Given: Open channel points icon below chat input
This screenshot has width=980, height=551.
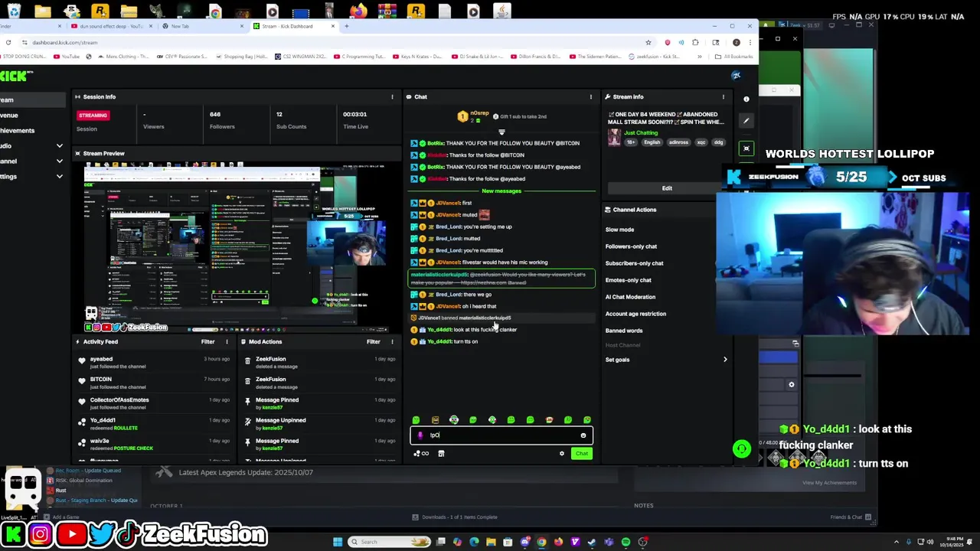Looking at the screenshot, I should tap(421, 453).
